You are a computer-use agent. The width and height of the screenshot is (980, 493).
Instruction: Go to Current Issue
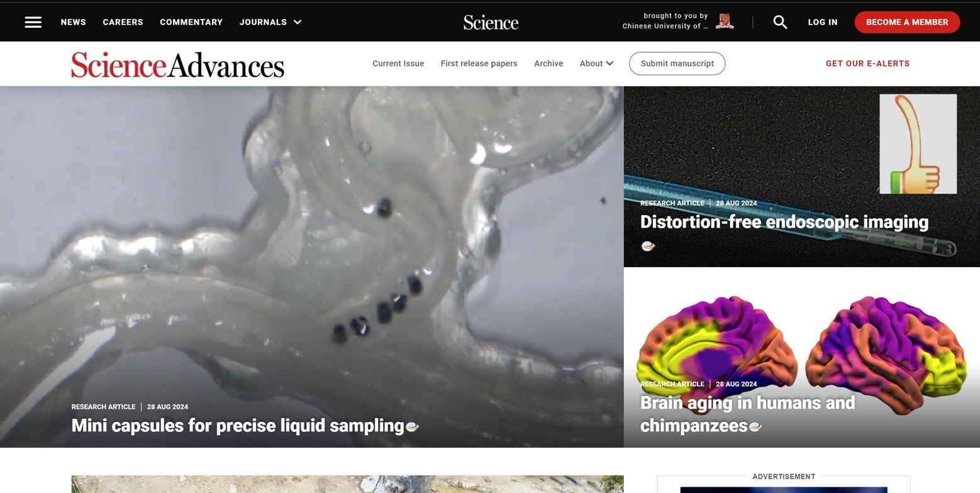coord(398,64)
